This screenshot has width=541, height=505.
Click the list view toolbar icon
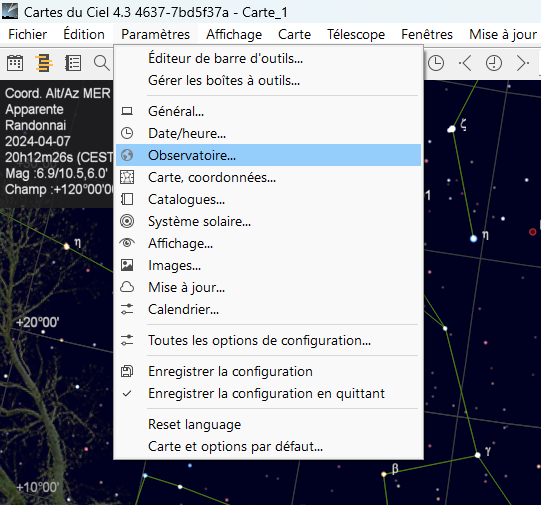click(73, 63)
